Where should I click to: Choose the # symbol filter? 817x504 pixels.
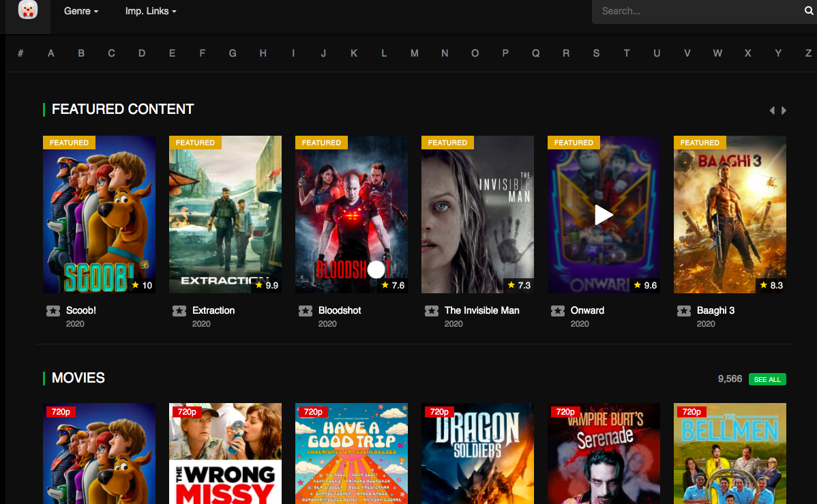pyautogui.click(x=20, y=53)
